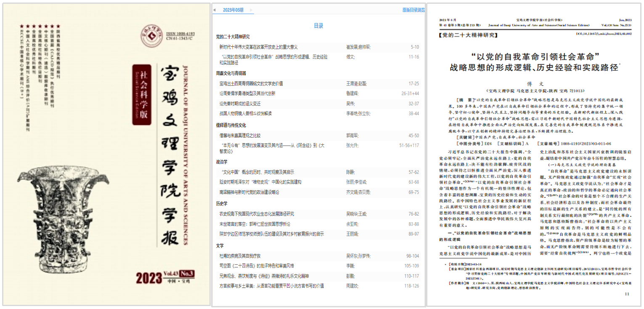
Task: Click section heading 文学
Action: tap(220, 246)
